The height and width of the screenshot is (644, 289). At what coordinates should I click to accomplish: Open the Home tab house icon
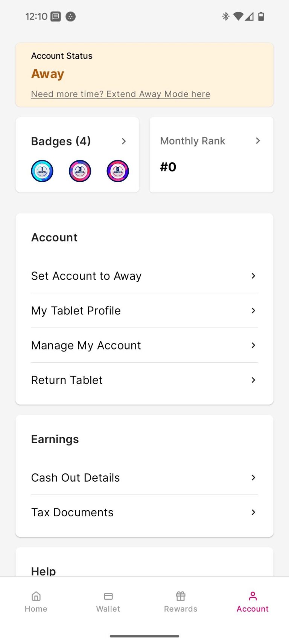point(36,596)
